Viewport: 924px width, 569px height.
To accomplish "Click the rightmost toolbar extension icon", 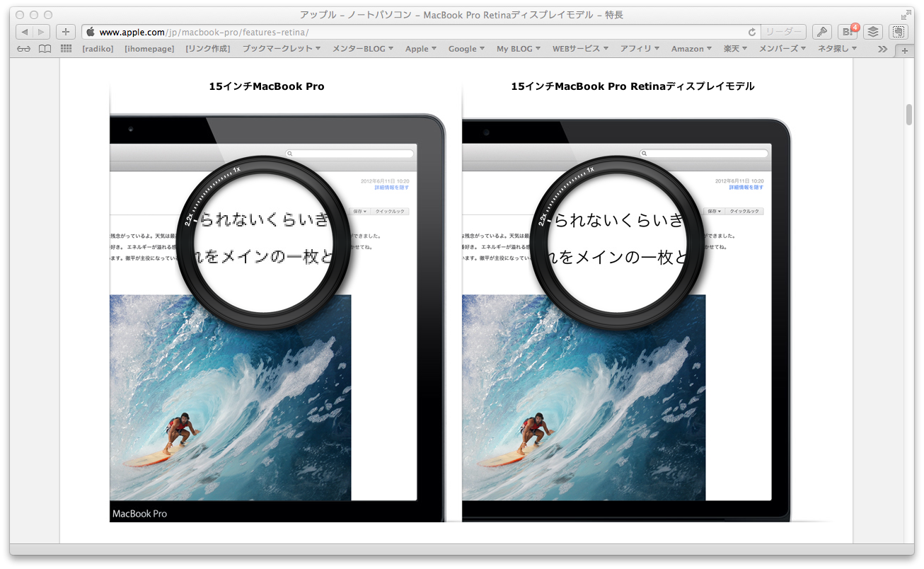I will point(899,32).
